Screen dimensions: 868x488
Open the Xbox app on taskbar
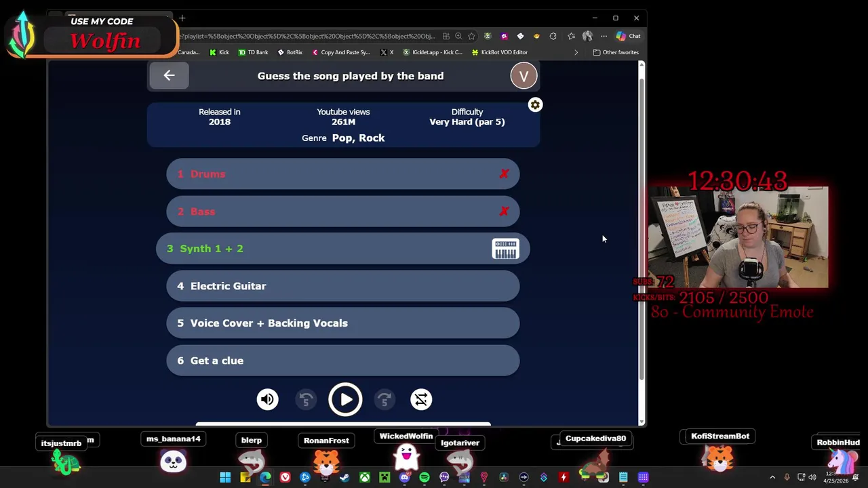365,478
